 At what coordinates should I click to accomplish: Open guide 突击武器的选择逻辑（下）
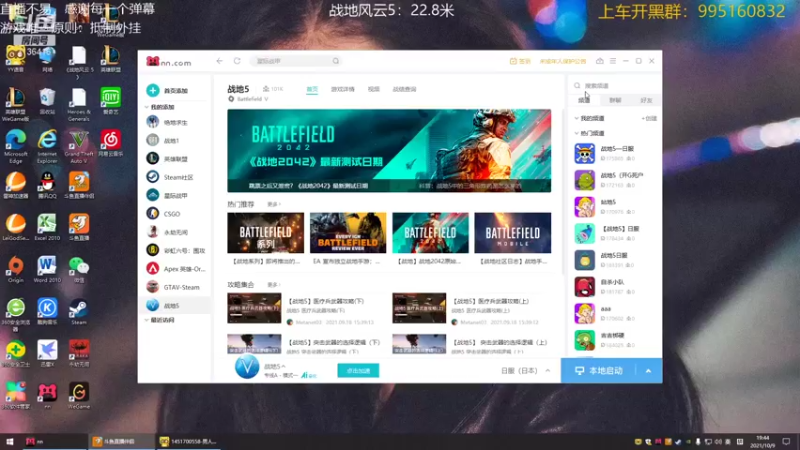click(333, 342)
